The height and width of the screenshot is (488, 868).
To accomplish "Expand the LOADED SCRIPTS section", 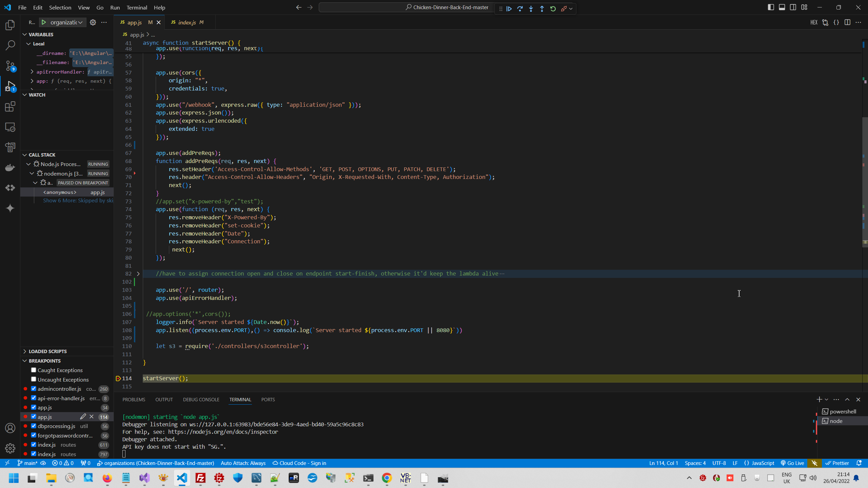I will (x=47, y=351).
